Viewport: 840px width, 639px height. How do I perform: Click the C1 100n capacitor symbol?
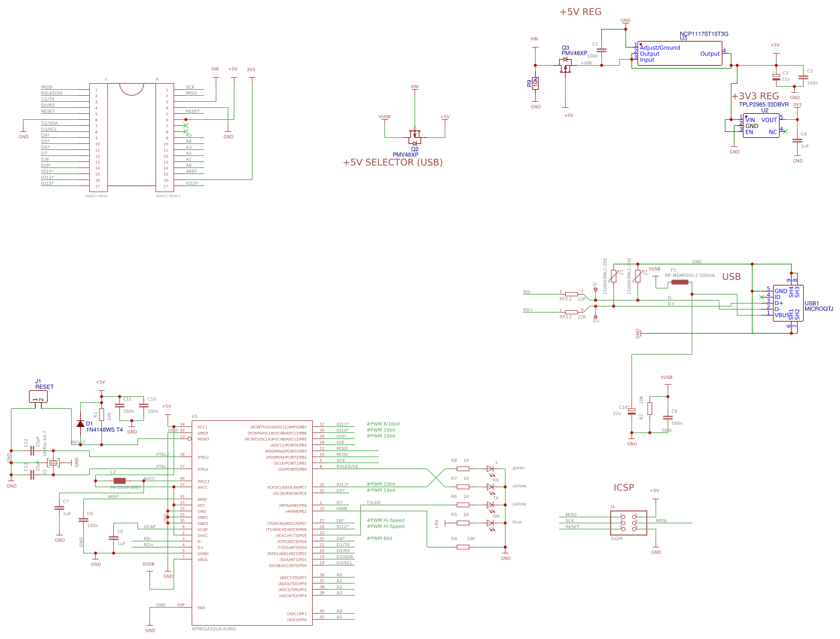tap(601, 50)
